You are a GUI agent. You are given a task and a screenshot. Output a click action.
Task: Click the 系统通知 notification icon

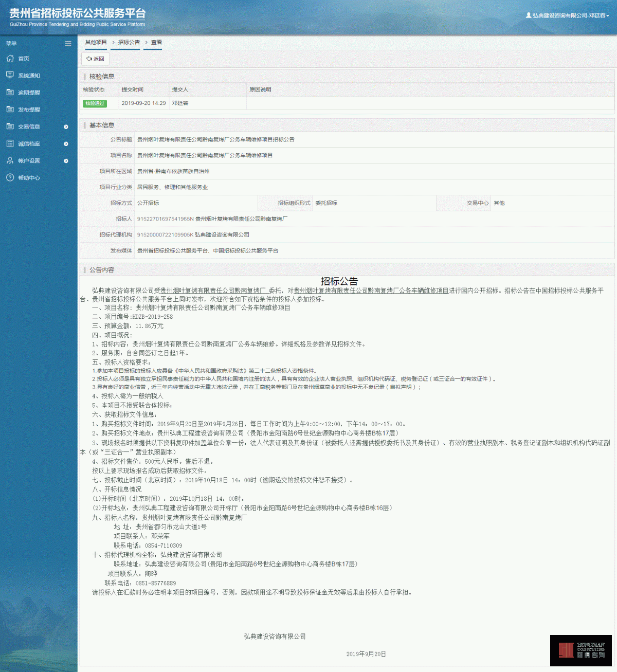point(9,75)
